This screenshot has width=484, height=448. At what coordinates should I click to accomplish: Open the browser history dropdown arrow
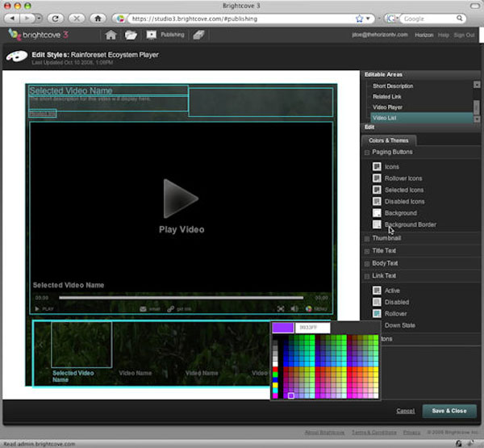pos(39,19)
